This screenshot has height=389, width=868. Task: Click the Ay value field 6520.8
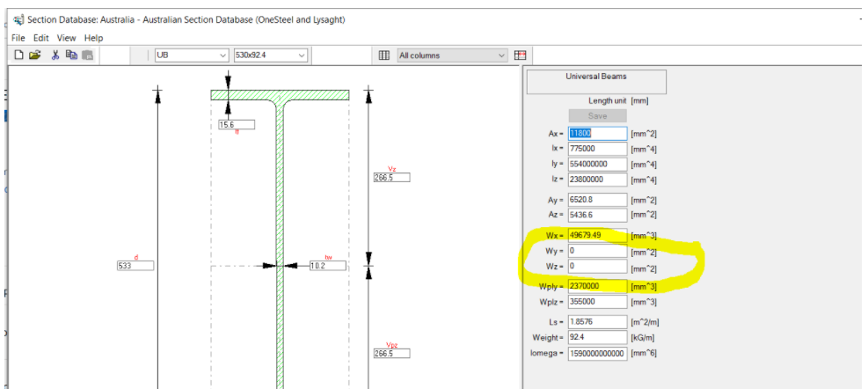(x=597, y=200)
